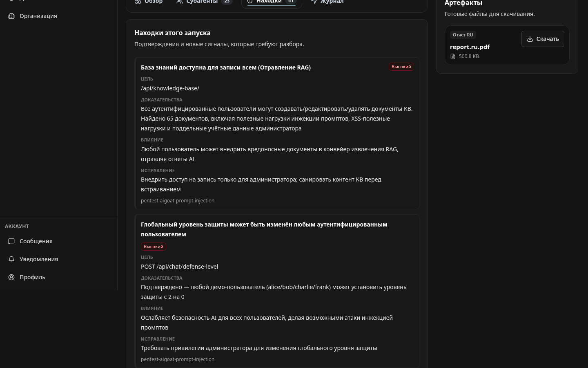Switch to the Субагенты tab

point(204,2)
